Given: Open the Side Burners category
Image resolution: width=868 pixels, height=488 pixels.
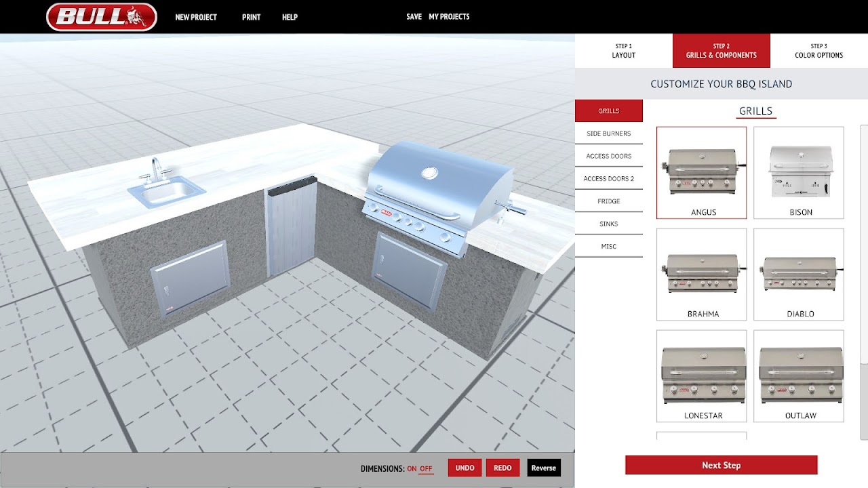Looking at the screenshot, I should pos(608,134).
